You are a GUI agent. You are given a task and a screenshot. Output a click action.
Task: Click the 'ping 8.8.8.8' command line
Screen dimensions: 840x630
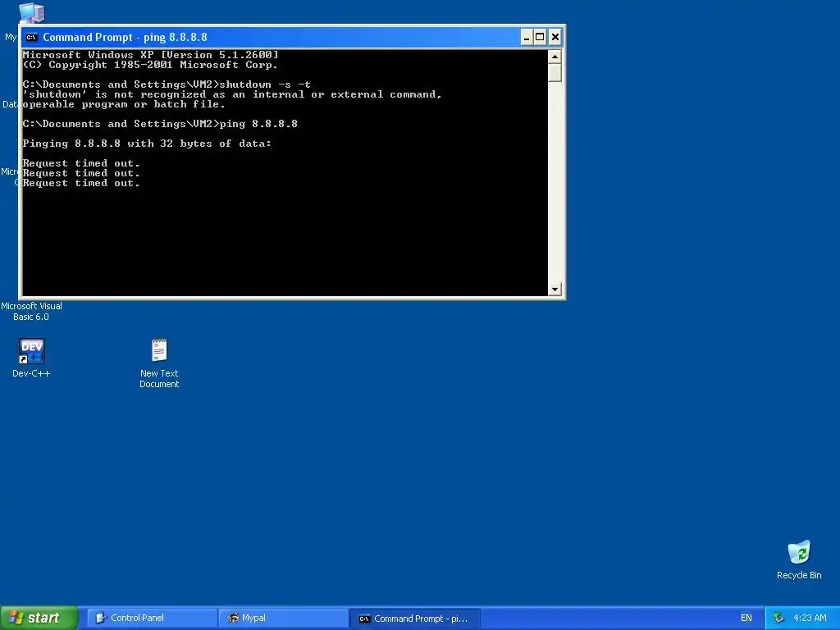(x=160, y=124)
